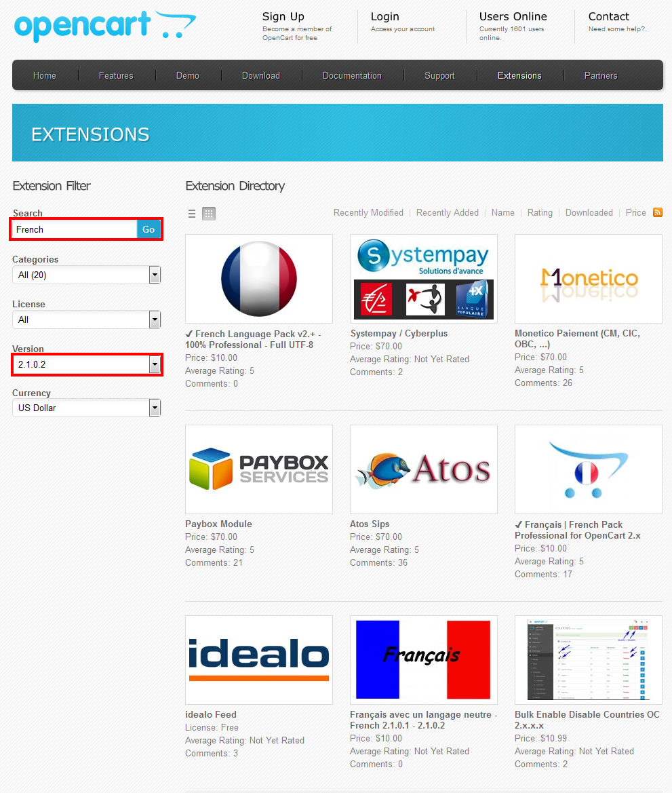Viewport: 672px width, 793px height.
Task: Open the Systempay thumbnail image
Action: (424, 279)
